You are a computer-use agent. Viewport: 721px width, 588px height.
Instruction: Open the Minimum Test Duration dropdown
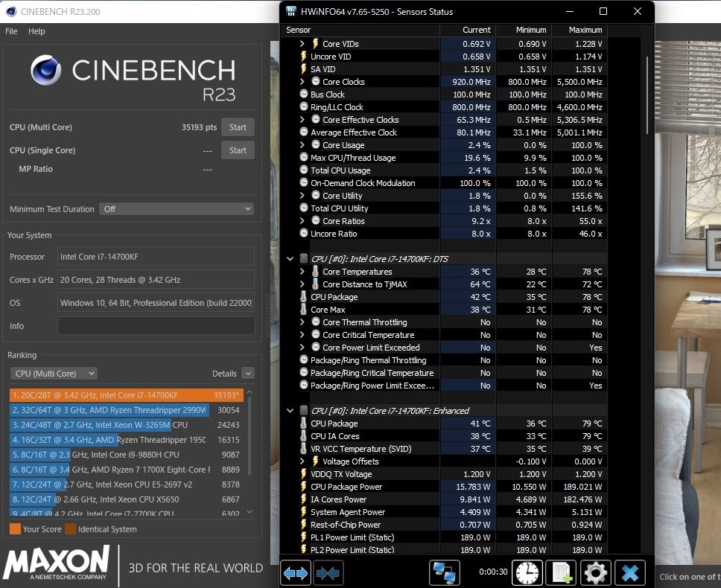177,209
